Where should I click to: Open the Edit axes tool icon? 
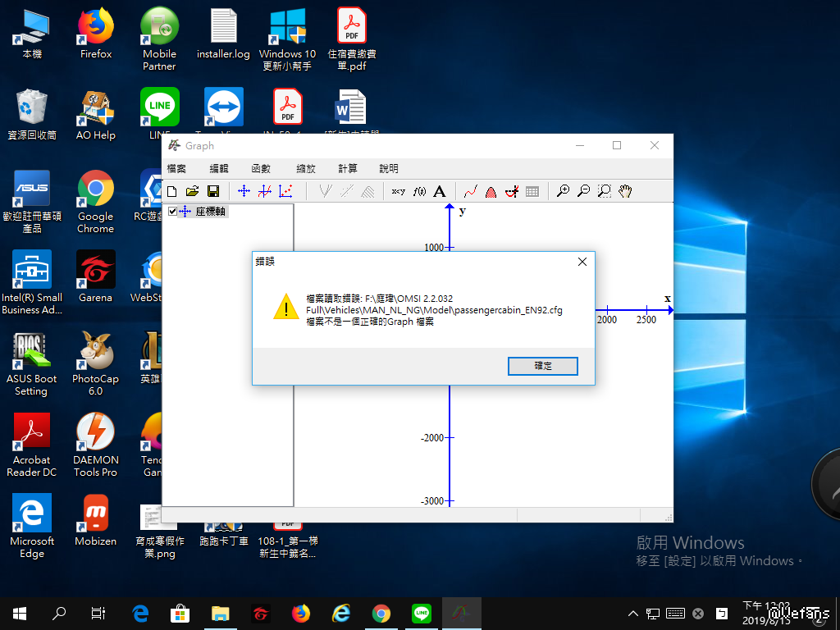click(244, 191)
